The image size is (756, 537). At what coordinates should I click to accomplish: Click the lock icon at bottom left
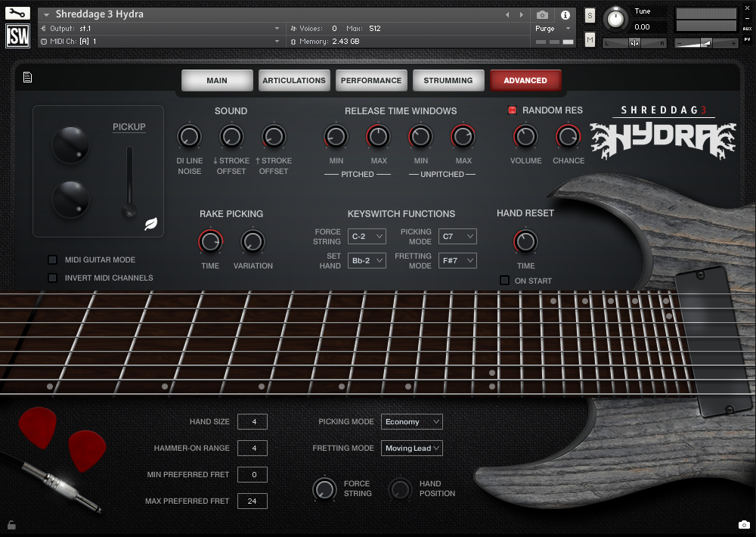(x=11, y=524)
